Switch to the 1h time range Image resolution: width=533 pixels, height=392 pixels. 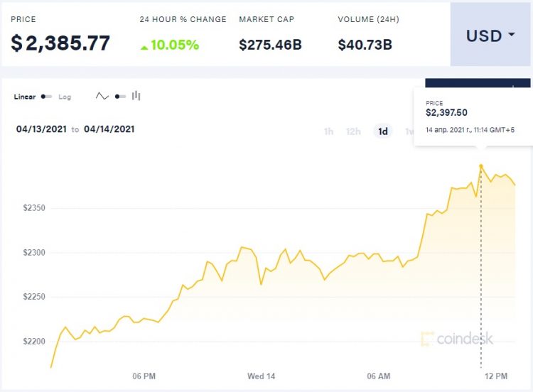click(x=328, y=131)
